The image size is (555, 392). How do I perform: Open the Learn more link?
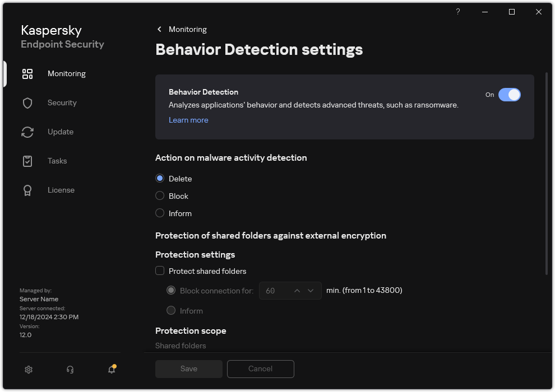coord(188,120)
